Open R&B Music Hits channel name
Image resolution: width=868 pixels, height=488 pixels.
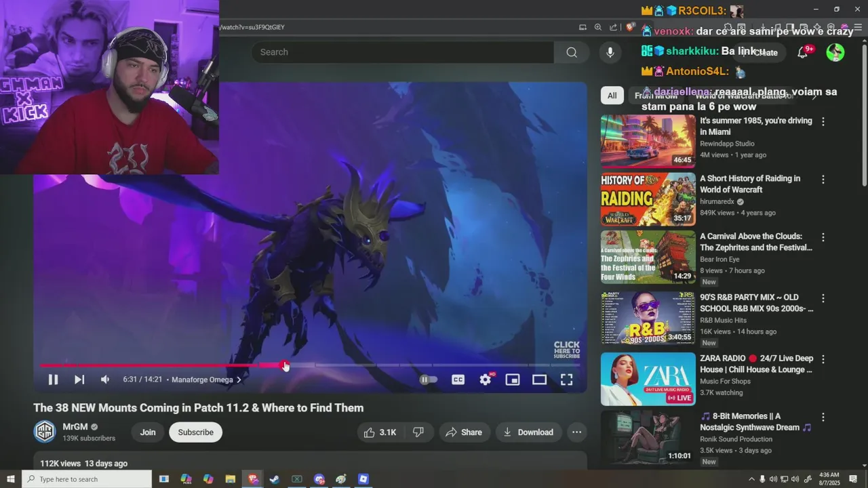pos(723,320)
